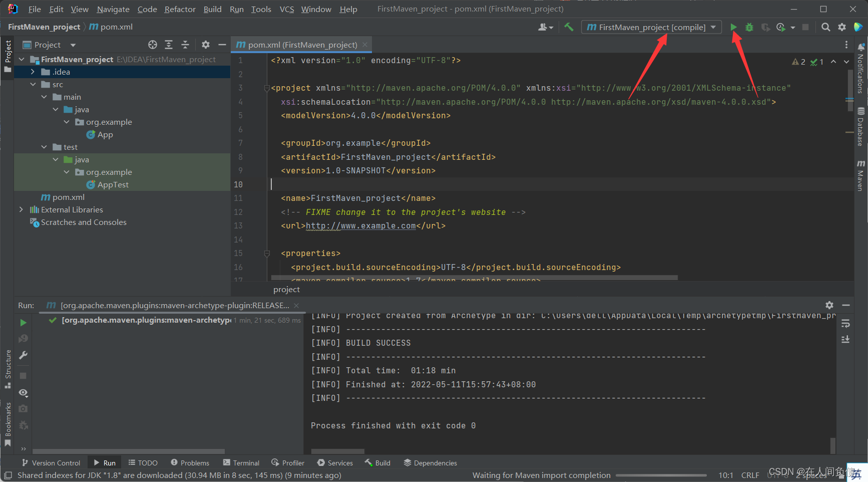Open the Refactor menu
Image resolution: width=868 pixels, height=482 pixels.
(x=180, y=9)
